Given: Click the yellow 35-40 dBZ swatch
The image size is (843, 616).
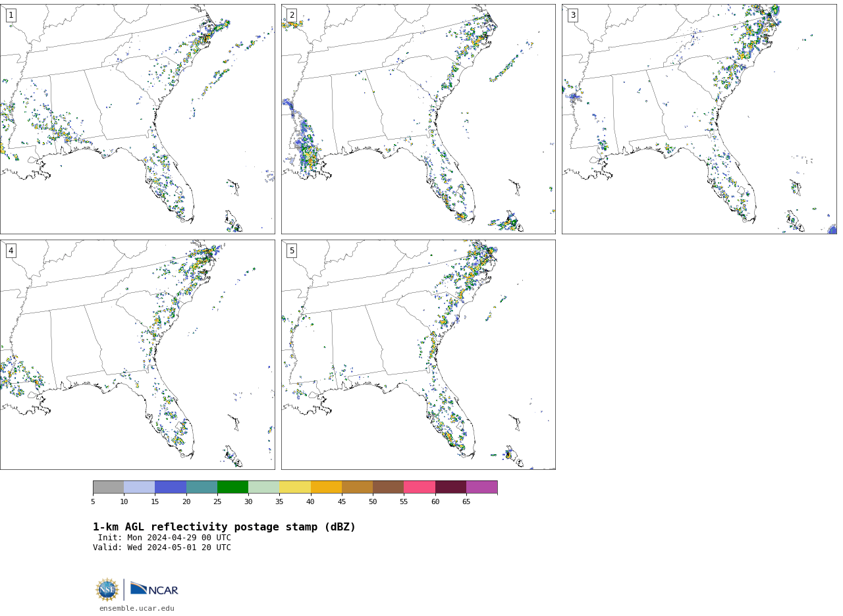Looking at the screenshot, I should [x=295, y=487].
